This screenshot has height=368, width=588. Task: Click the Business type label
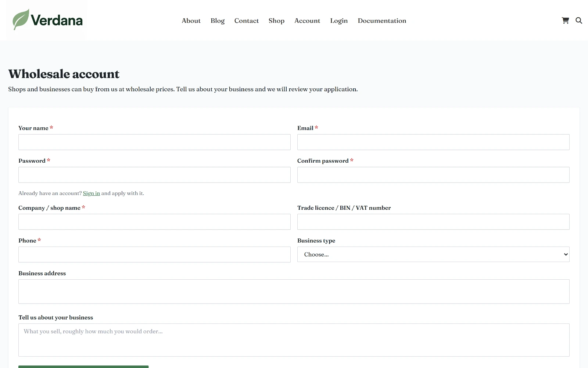tap(316, 241)
